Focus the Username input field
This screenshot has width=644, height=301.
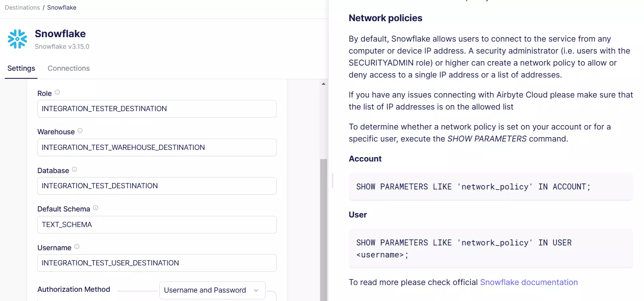tap(157, 263)
